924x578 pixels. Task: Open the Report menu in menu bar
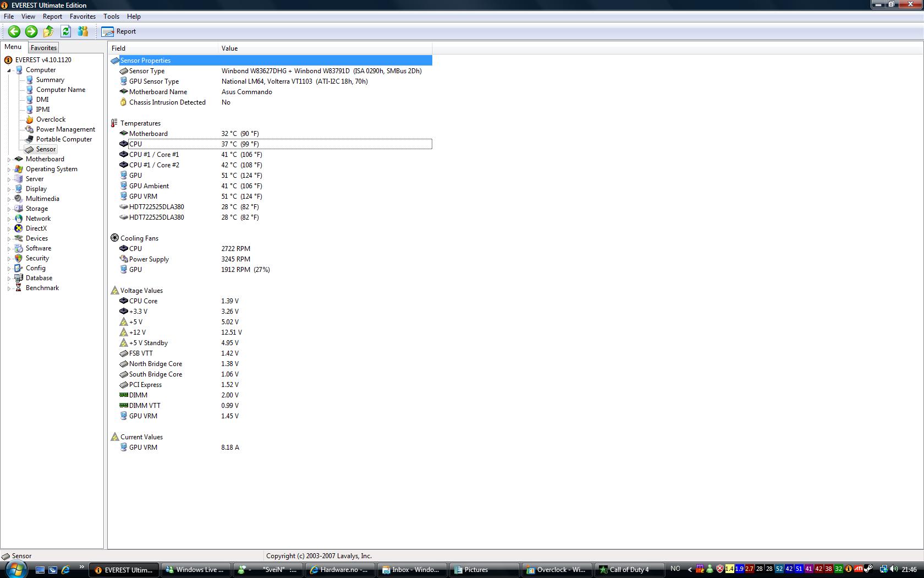tap(53, 17)
